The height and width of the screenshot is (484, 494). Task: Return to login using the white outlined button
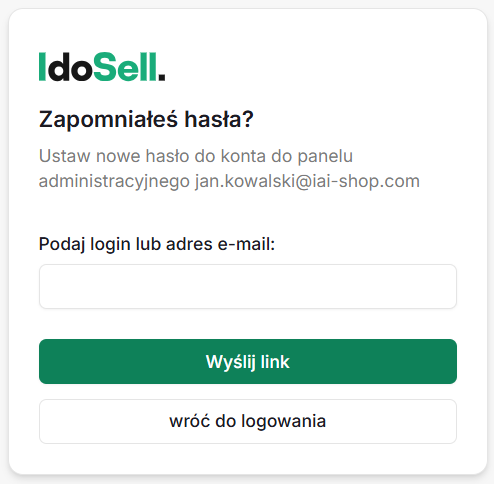tap(248, 421)
